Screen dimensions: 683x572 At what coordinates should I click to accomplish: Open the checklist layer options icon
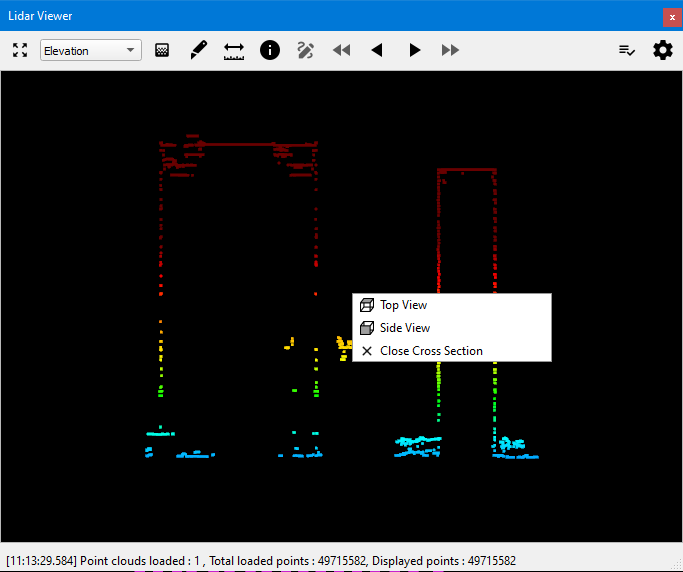coord(627,50)
